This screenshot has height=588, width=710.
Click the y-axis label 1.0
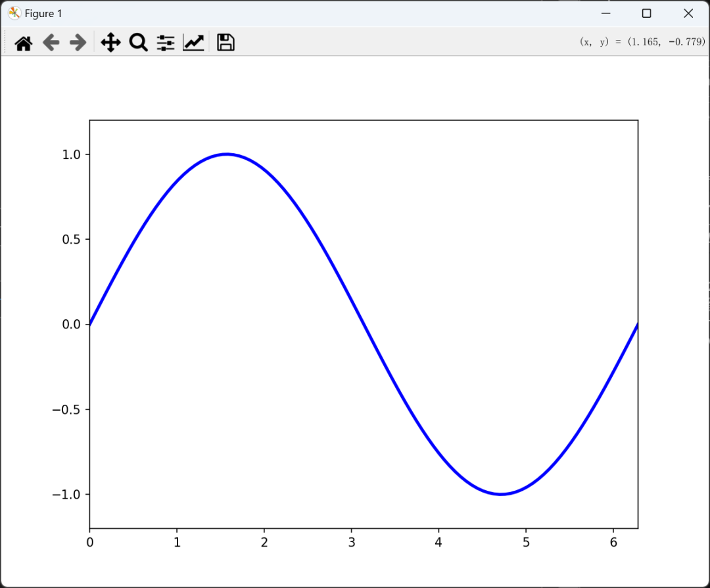coord(71,155)
